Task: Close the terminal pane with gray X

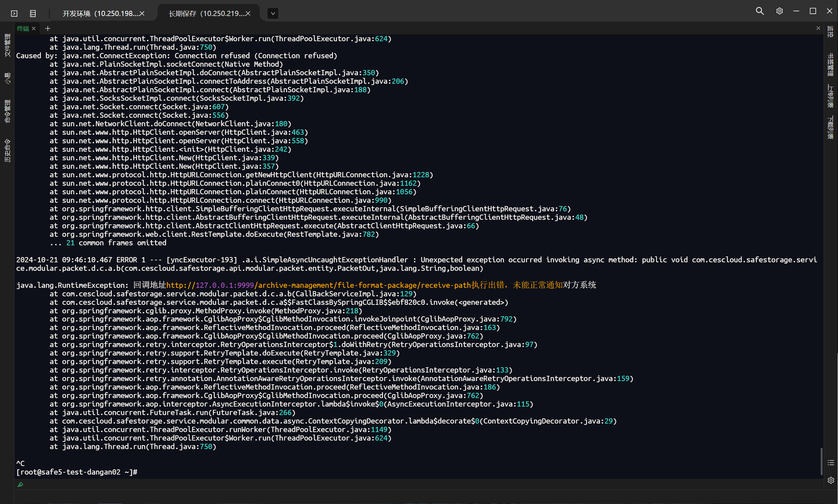Action: [x=818, y=28]
